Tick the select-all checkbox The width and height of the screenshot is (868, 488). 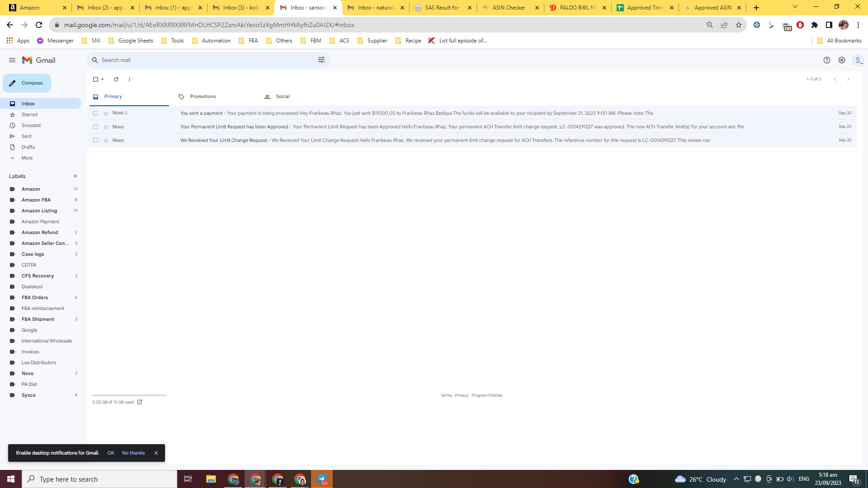point(95,79)
